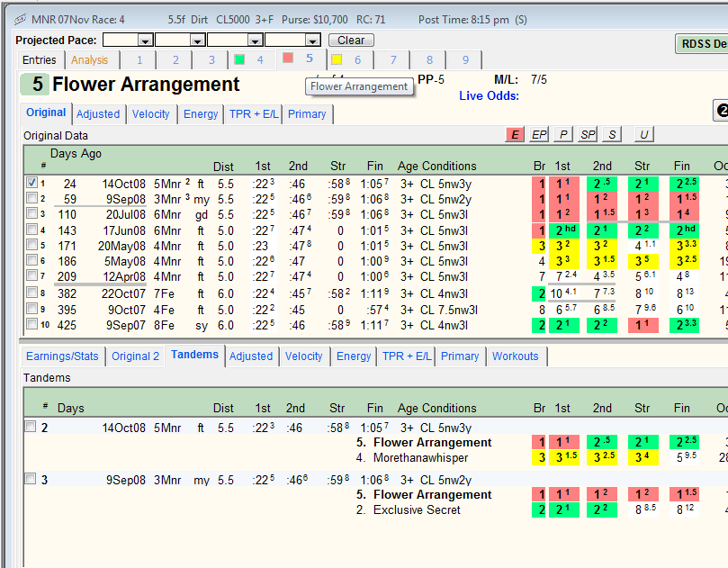Clear the projected pace selections
Screen dimensions: 728x568
click(351, 41)
